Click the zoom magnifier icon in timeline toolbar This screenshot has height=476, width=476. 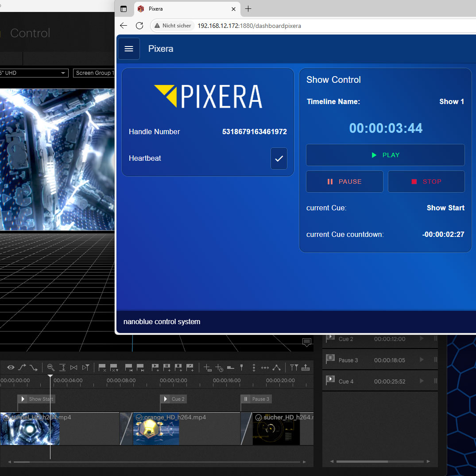tap(50, 368)
